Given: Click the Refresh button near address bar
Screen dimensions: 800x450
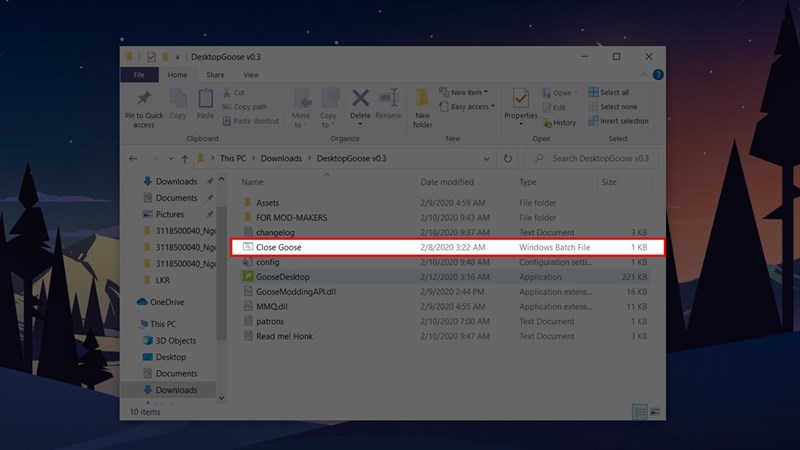Looking at the screenshot, I should click(x=508, y=159).
